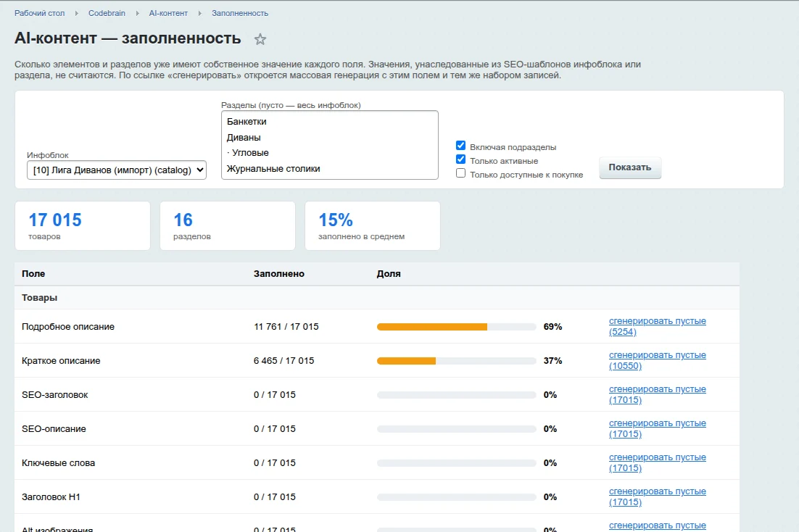Select 'Журнальные столики' in sections list

[x=329, y=169]
